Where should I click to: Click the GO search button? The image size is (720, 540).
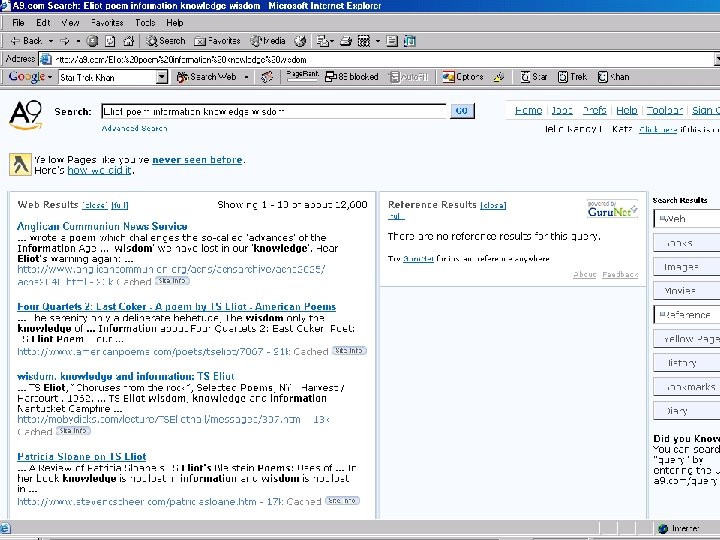click(461, 111)
